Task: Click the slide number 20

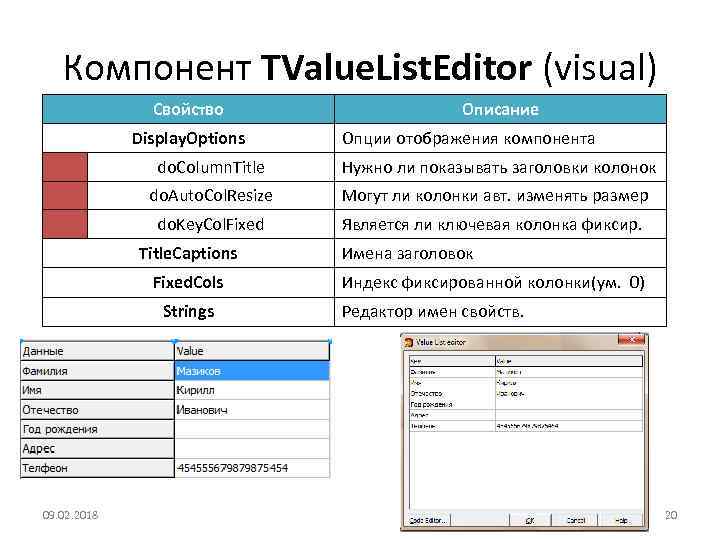Action: (x=671, y=515)
